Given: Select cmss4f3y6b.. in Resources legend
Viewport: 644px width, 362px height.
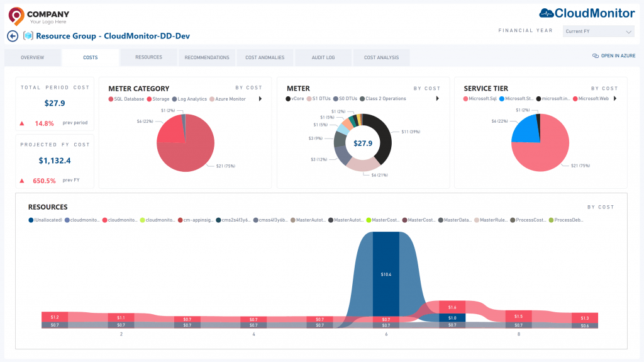Looking at the screenshot, I should (x=270, y=220).
